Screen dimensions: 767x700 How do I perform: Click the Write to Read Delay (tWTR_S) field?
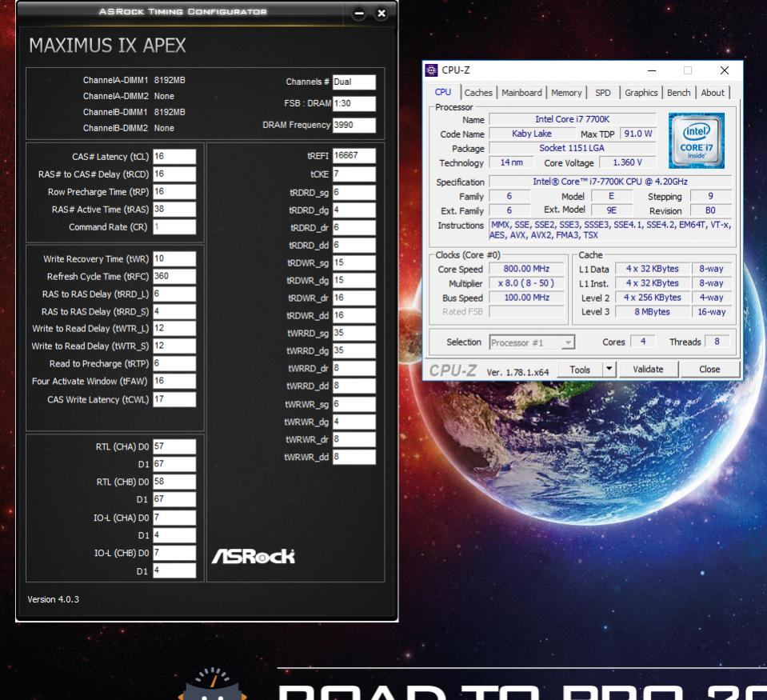tap(174, 346)
